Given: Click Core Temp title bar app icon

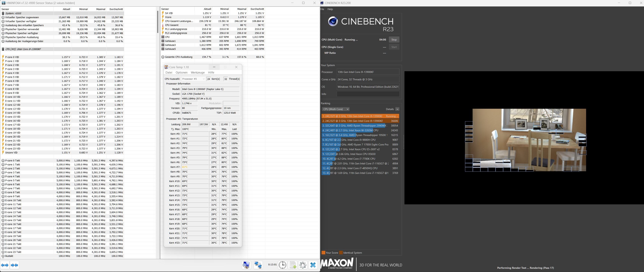Looking at the screenshot, I should point(166,67).
